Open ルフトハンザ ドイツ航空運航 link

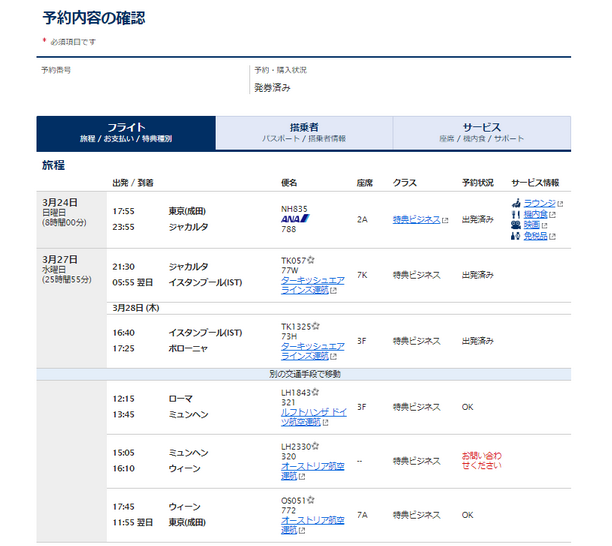314,417
